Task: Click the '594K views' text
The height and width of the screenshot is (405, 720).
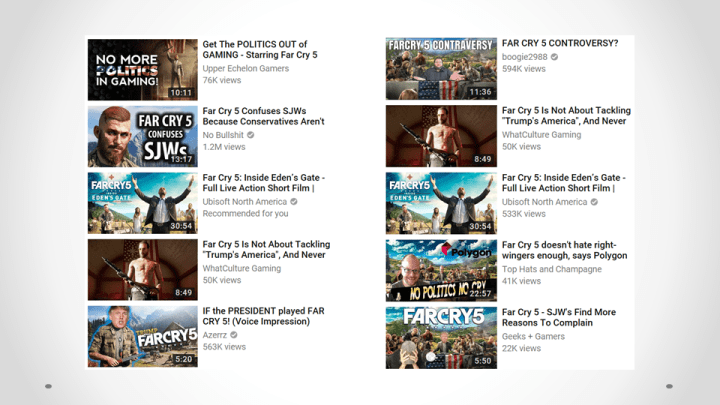Action: click(x=523, y=69)
